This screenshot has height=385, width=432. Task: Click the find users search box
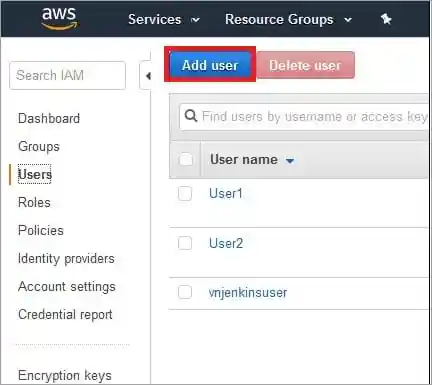tap(303, 117)
